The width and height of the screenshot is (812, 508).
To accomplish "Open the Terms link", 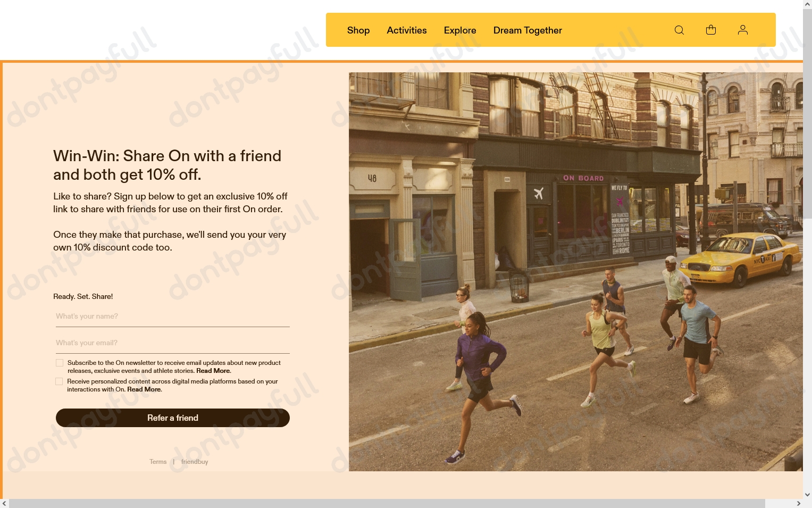I will point(158,461).
